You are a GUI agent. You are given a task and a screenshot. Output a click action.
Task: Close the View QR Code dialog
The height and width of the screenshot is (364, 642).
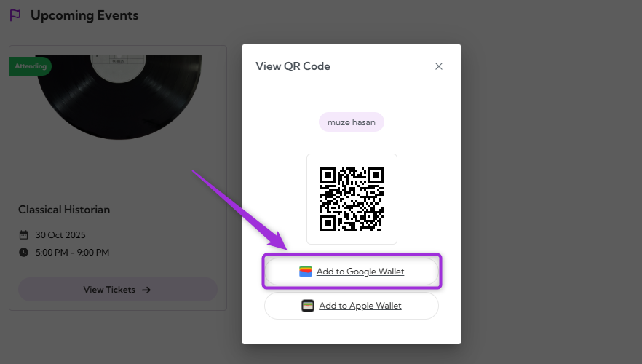click(x=438, y=66)
